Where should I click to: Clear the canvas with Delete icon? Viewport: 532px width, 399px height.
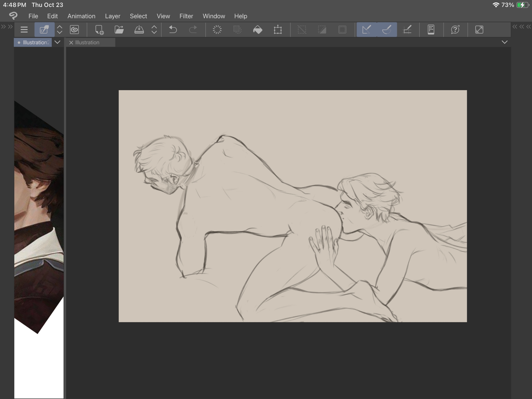(217, 30)
